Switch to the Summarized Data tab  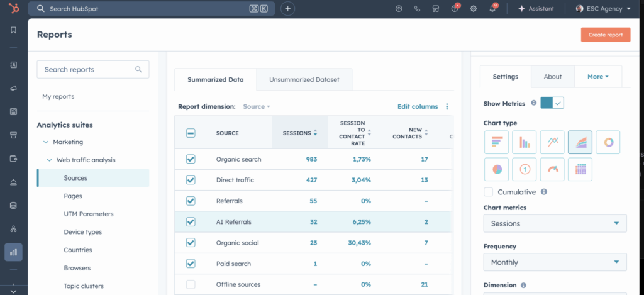pyautogui.click(x=216, y=79)
